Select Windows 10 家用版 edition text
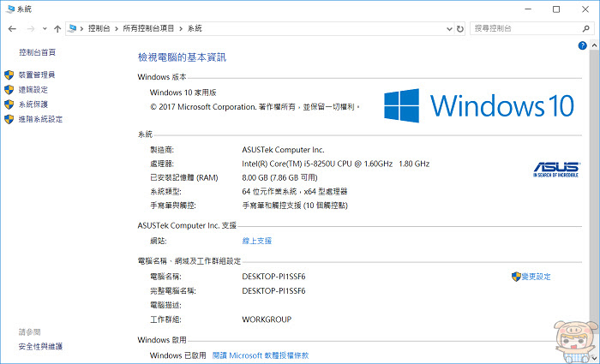Screen dimensions: 600x364 click(183, 92)
